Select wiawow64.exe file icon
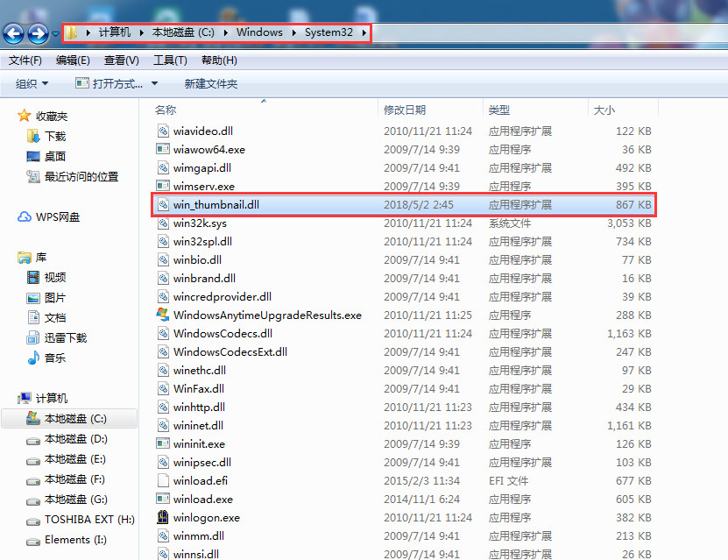The width and height of the screenshot is (728, 560). 162,149
